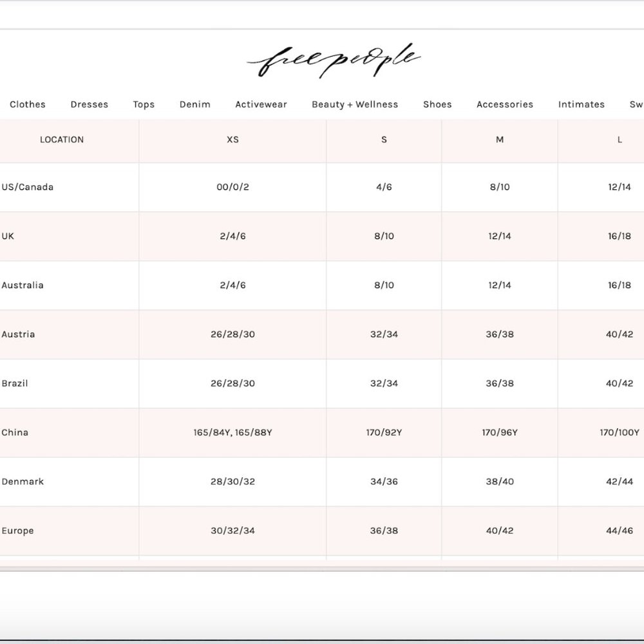The height and width of the screenshot is (644, 644).
Task: Open the Denim menu
Action: [x=194, y=104]
